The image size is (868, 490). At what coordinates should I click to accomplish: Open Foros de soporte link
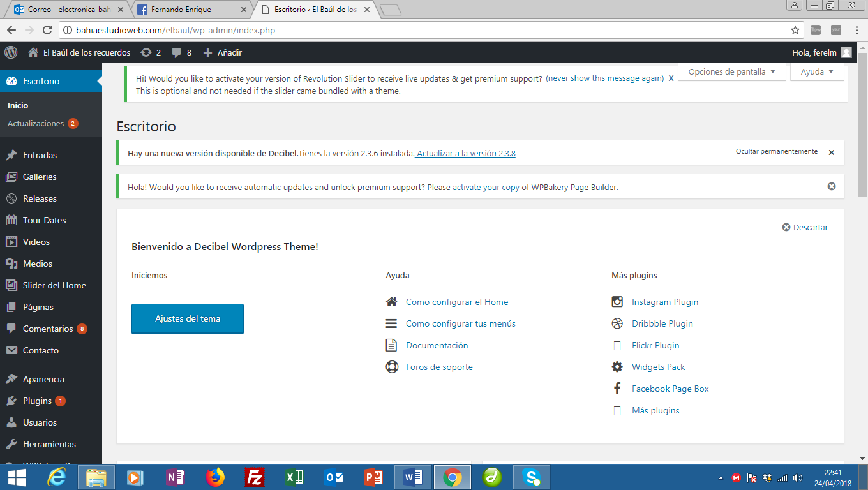439,367
